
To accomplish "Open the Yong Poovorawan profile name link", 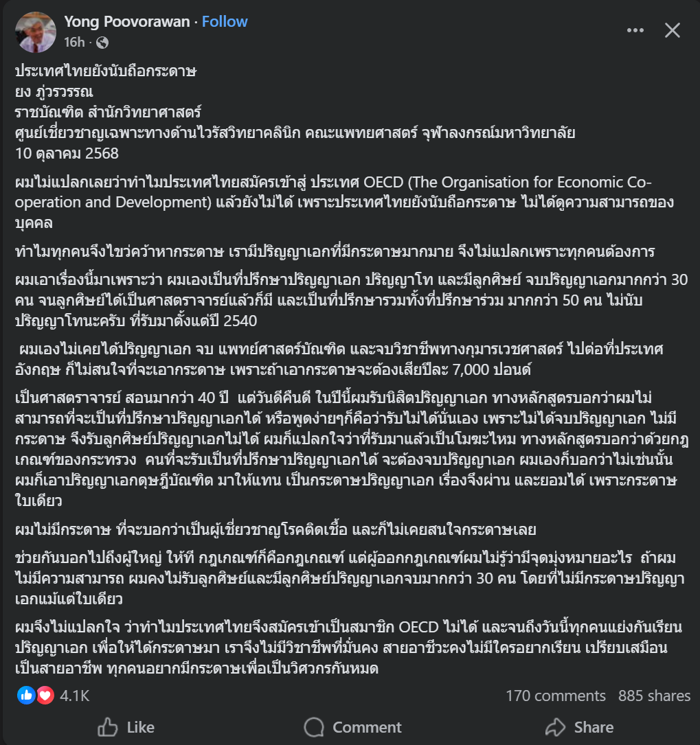I will (127, 22).
